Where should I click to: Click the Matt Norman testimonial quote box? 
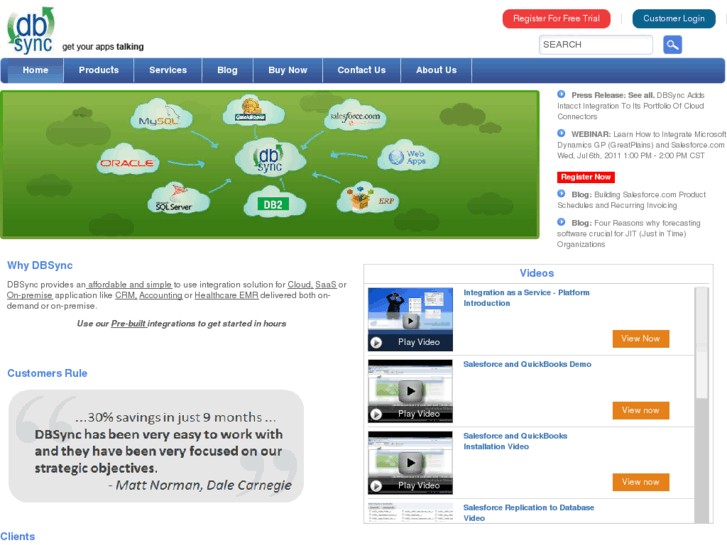(x=156, y=446)
